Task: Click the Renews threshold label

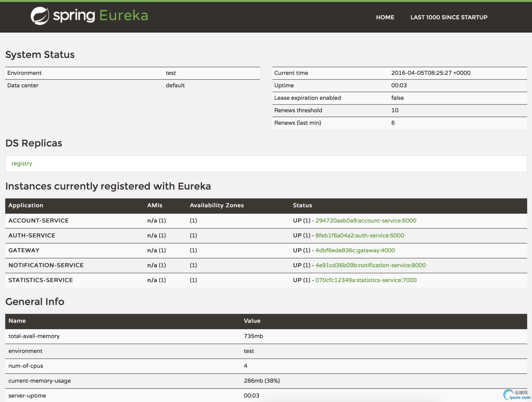Action: pos(298,110)
